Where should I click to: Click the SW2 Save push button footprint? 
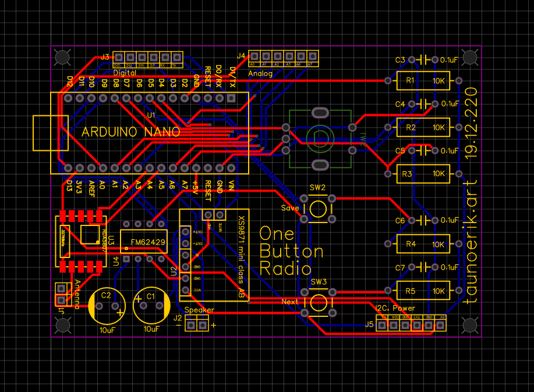(x=318, y=209)
